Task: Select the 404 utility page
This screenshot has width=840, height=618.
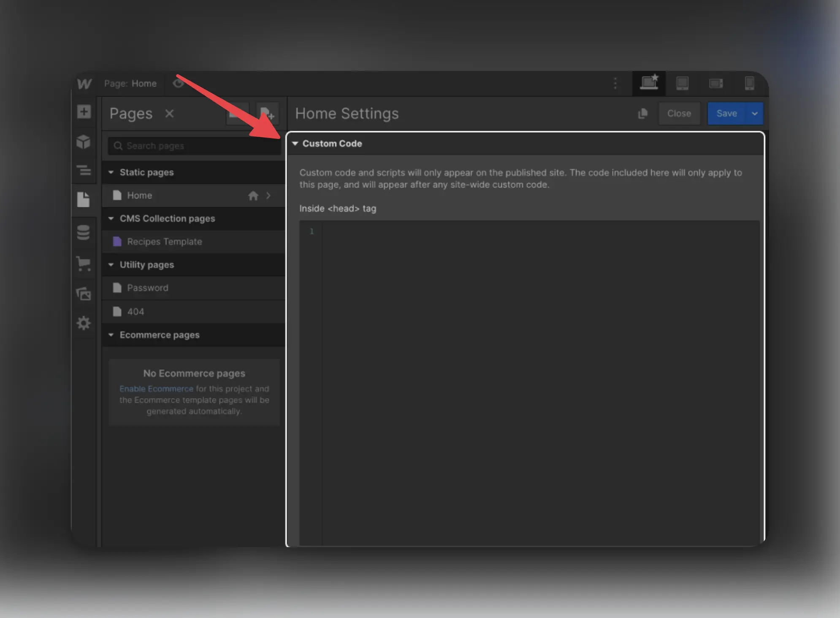Action: click(193, 312)
